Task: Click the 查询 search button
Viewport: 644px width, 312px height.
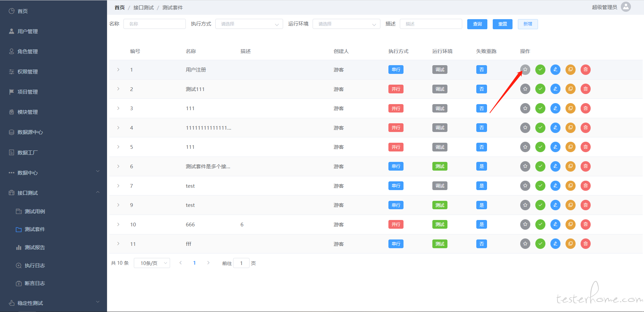Action: 477,24
